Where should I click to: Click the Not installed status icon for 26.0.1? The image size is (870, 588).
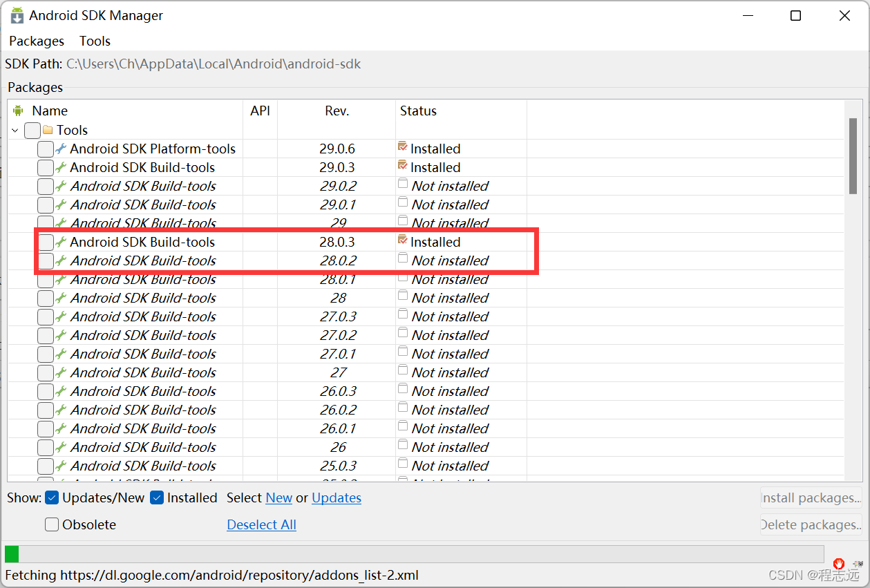[403, 426]
